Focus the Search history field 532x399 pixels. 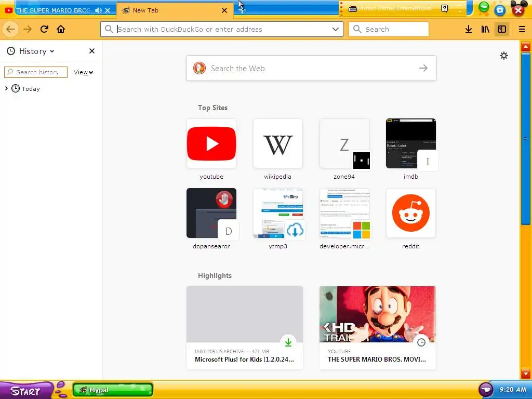click(x=36, y=72)
